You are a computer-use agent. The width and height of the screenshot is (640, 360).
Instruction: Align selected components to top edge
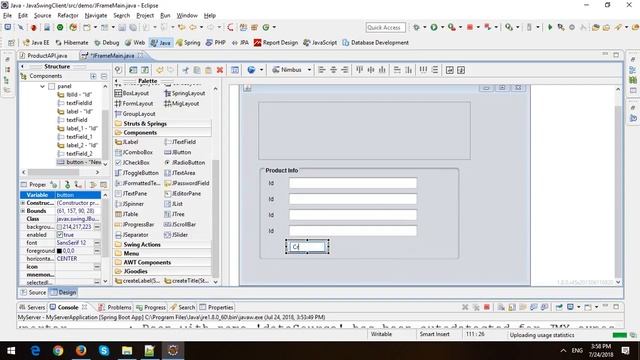click(359, 70)
